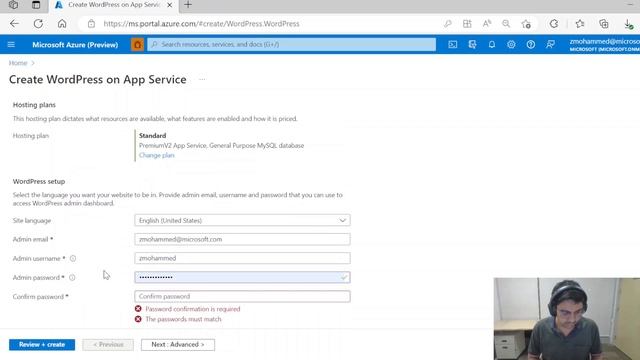Expand the Site language dropdown
Image resolution: width=640 pixels, height=360 pixels.
(242, 220)
